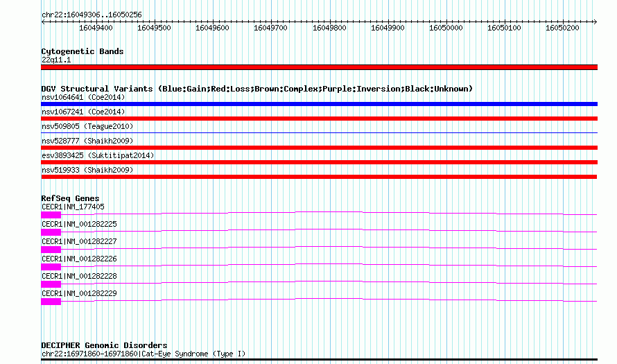Click the red nsv519933 loss bar
The image size is (617, 364).
[x=319, y=177]
